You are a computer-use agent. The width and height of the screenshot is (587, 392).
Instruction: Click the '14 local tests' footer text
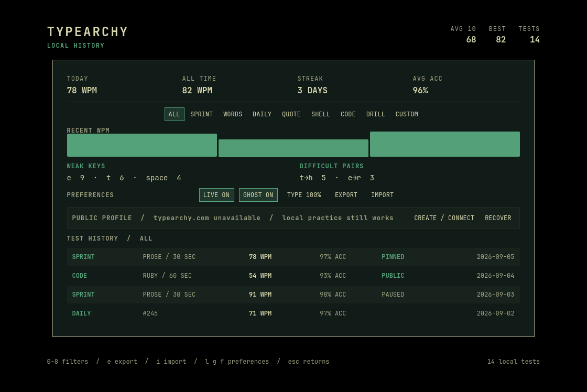(513, 362)
